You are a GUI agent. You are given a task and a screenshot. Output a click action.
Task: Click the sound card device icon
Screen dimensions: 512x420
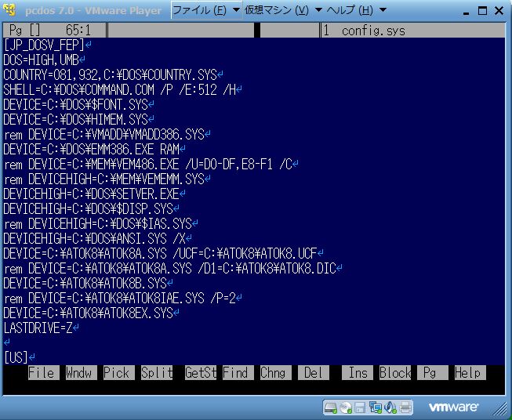click(x=390, y=407)
